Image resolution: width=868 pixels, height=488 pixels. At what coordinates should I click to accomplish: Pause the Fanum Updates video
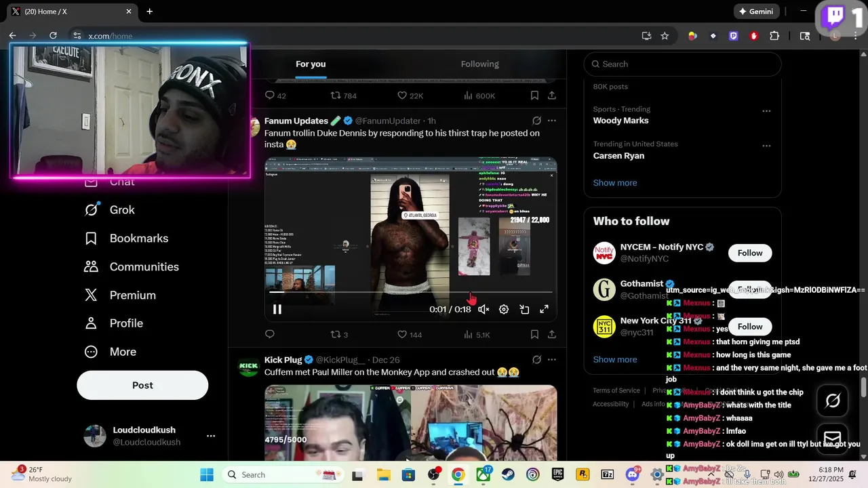pyautogui.click(x=277, y=309)
